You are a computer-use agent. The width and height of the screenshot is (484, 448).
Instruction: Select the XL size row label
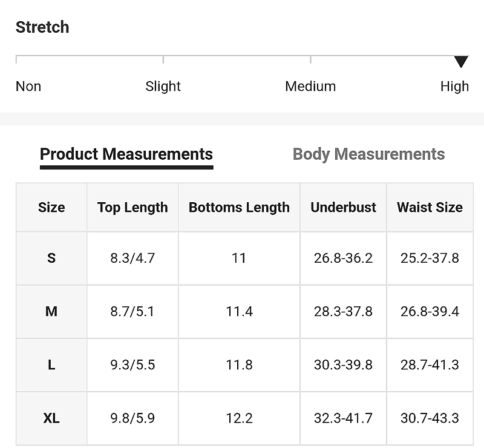[x=51, y=418]
